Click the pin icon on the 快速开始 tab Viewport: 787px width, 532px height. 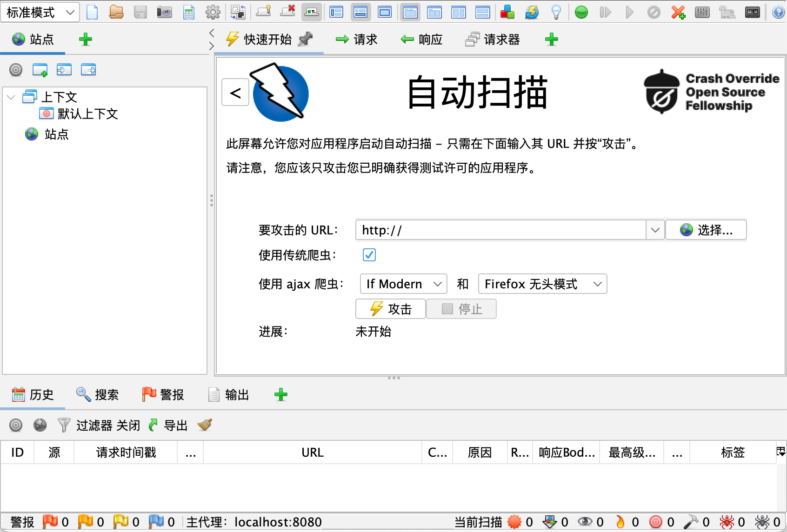click(x=305, y=40)
